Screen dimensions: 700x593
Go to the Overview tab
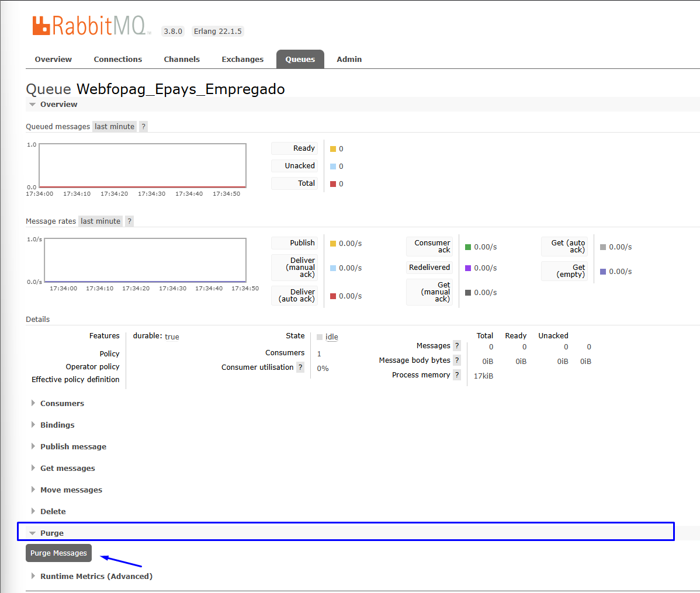pyautogui.click(x=53, y=60)
